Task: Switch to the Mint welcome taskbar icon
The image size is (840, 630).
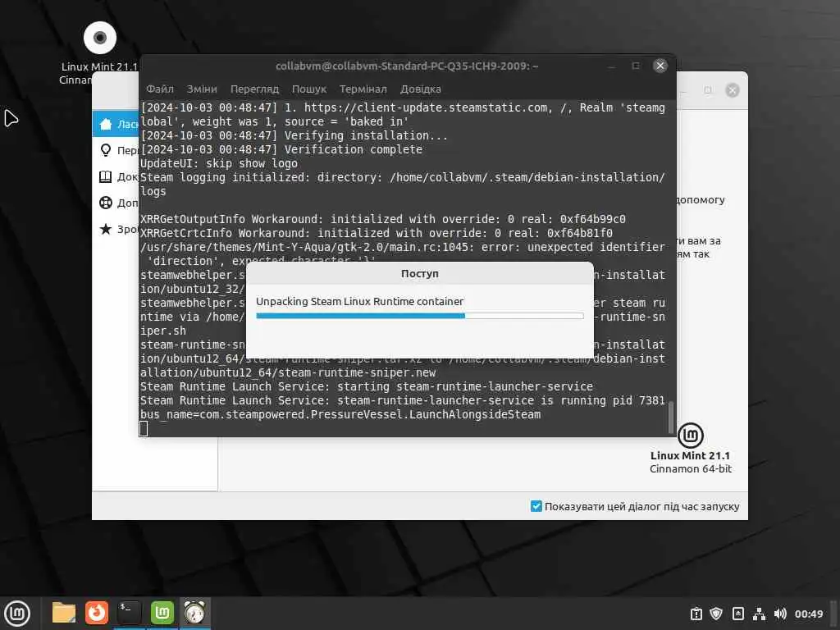Action: (162, 613)
